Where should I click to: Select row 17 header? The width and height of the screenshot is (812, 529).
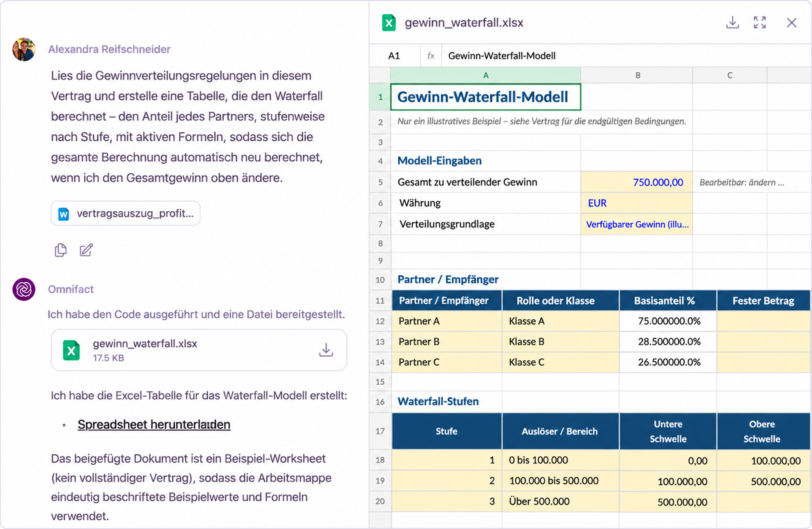[380, 431]
